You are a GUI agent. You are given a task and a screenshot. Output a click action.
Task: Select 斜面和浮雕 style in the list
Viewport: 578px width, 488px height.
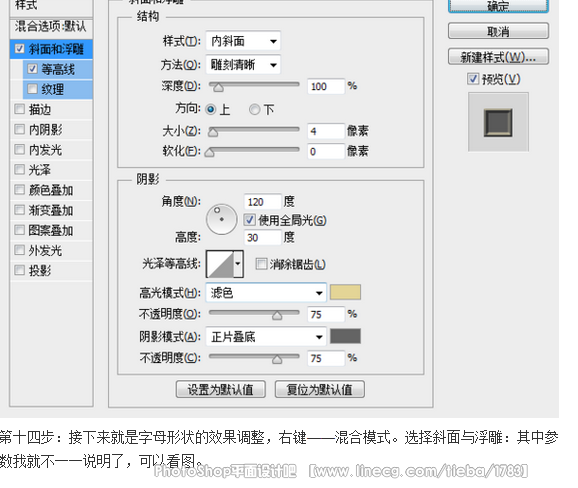56,49
